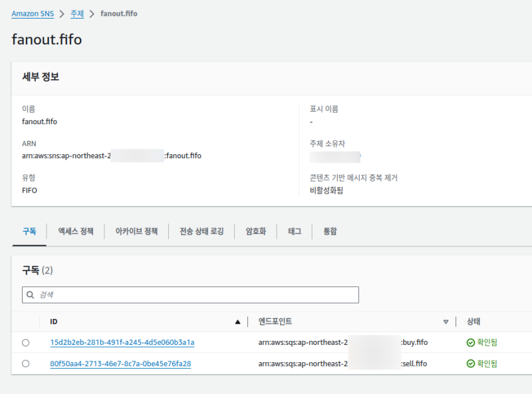
Task: Open the 태그 tab
Action: pos(295,231)
